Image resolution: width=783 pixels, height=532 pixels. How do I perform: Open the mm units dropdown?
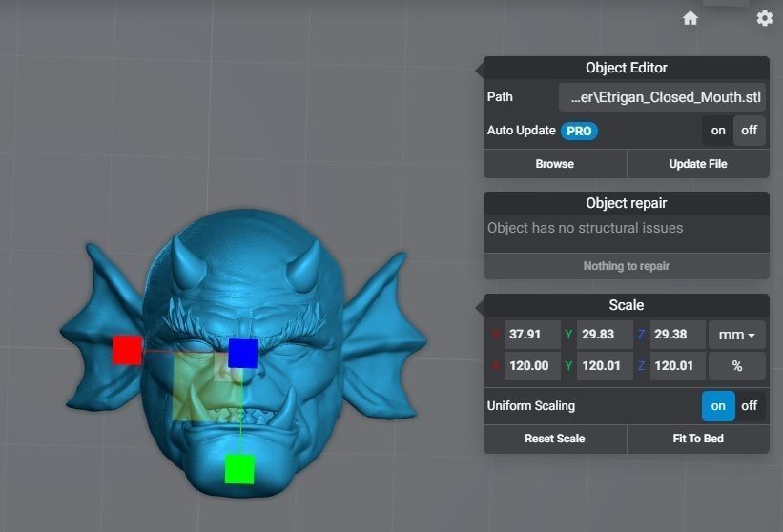click(x=736, y=335)
